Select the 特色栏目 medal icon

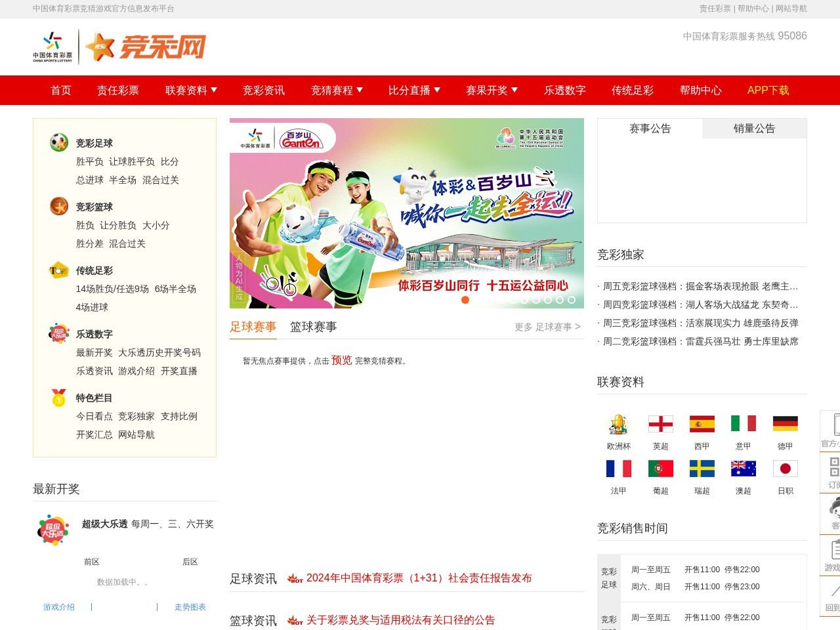point(58,398)
